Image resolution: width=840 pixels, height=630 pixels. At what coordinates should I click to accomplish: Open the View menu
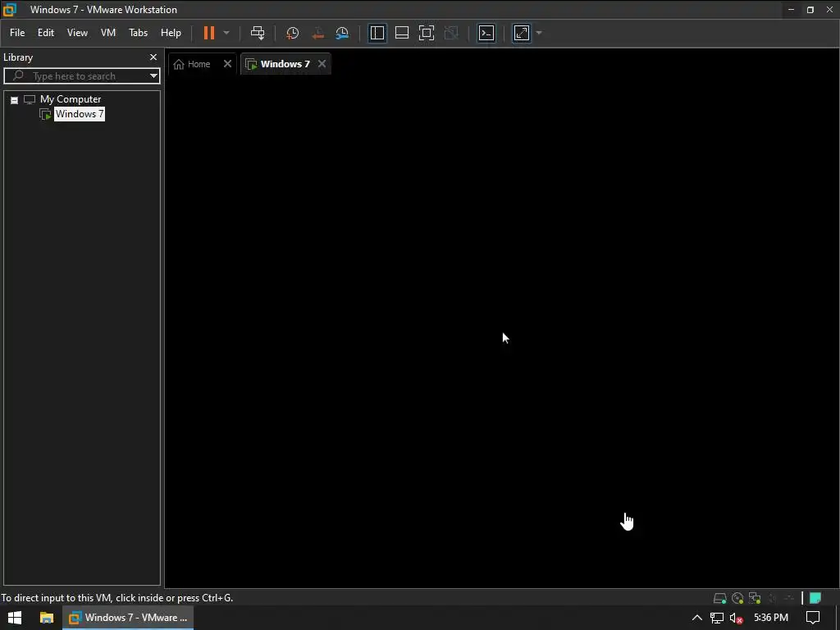(x=77, y=33)
